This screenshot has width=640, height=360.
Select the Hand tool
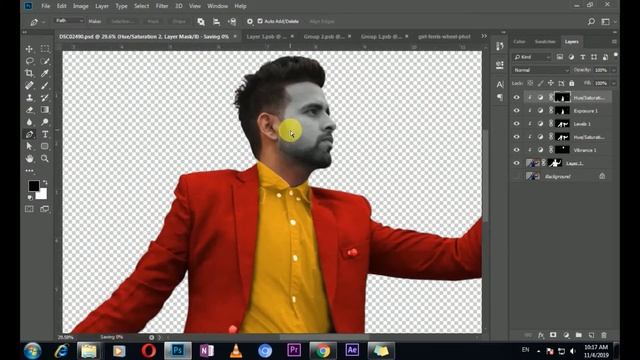click(29, 158)
